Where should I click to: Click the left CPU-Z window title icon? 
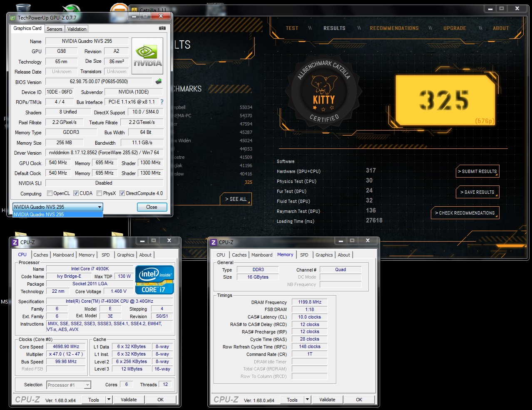[15, 242]
